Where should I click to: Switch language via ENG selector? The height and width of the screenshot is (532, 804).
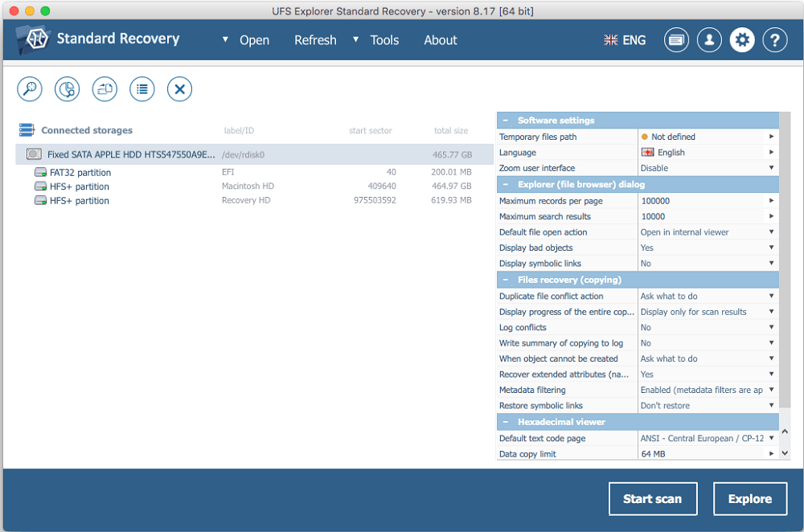tap(634, 40)
